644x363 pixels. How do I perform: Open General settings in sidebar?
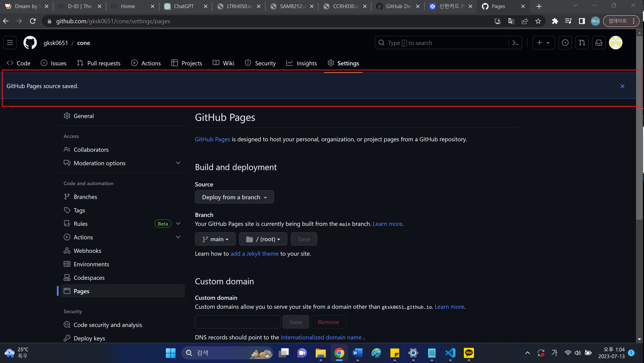tap(123, 116)
